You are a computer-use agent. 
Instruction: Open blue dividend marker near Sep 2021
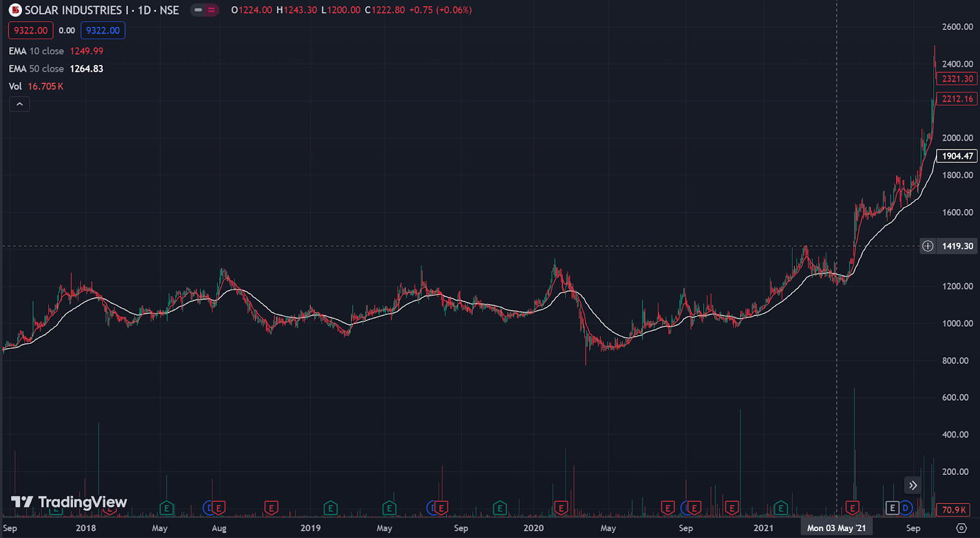(x=905, y=508)
